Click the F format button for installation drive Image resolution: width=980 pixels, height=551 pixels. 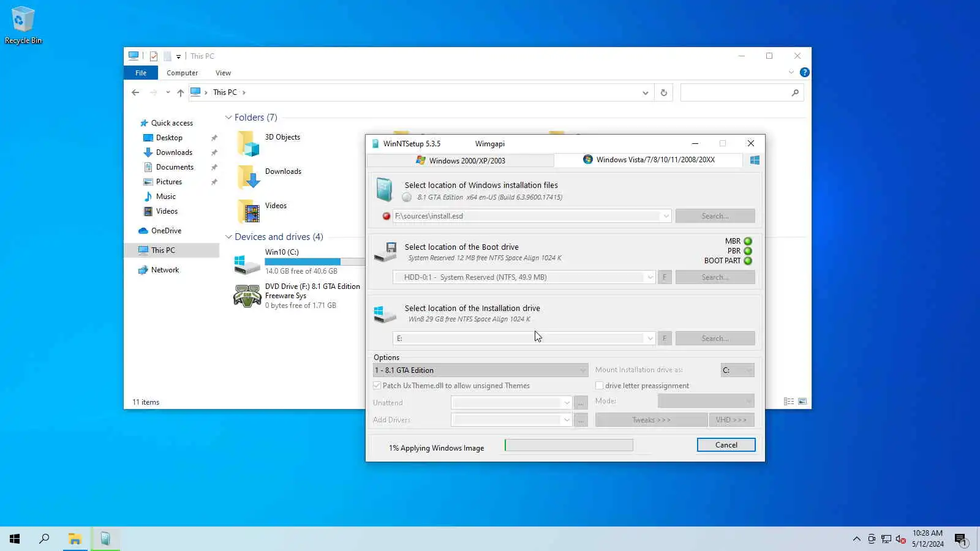(665, 339)
